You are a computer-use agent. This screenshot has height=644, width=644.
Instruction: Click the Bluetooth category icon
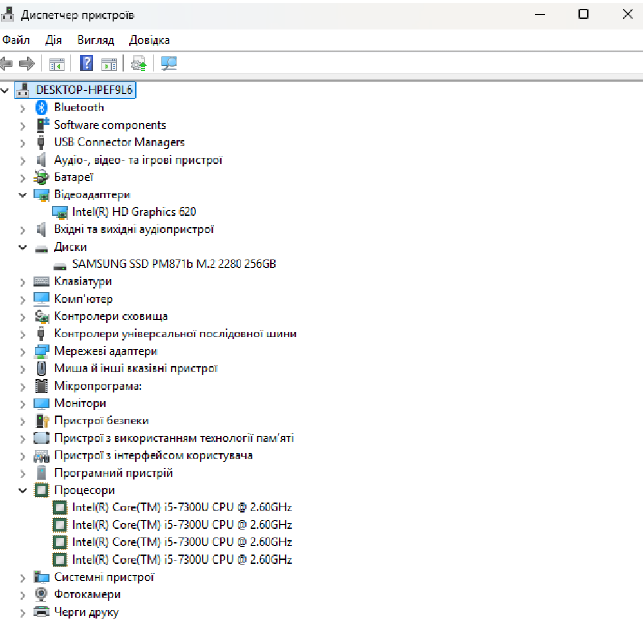tap(42, 108)
